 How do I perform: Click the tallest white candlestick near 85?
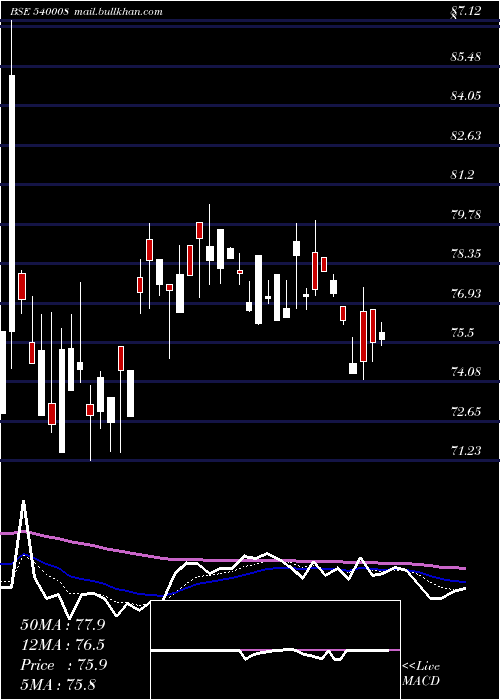[x=12, y=204]
